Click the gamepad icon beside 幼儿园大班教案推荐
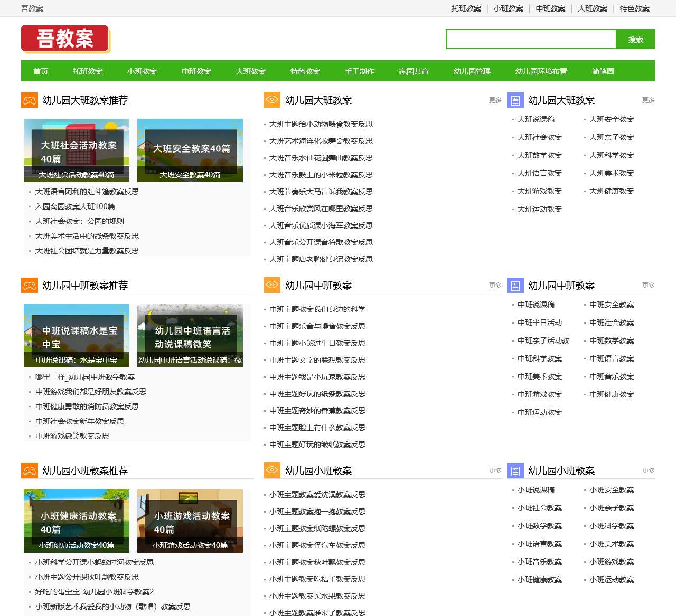Image resolution: width=676 pixels, height=616 pixels. [x=30, y=100]
